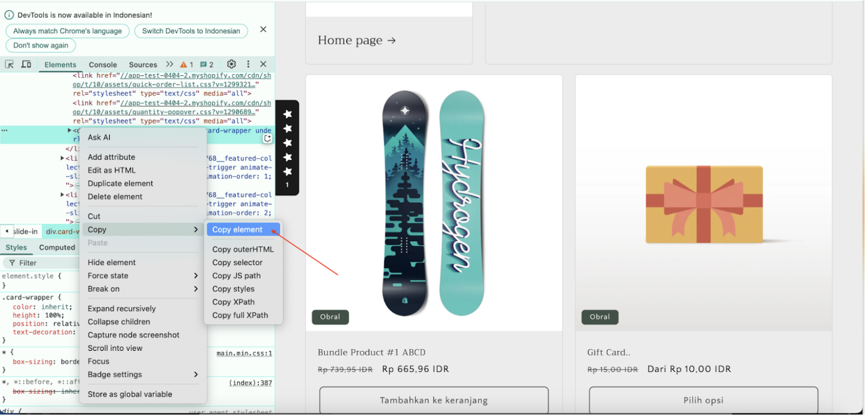Click the Obral badge on the gift card
Viewport: 868px width, 419px height.
click(x=599, y=316)
